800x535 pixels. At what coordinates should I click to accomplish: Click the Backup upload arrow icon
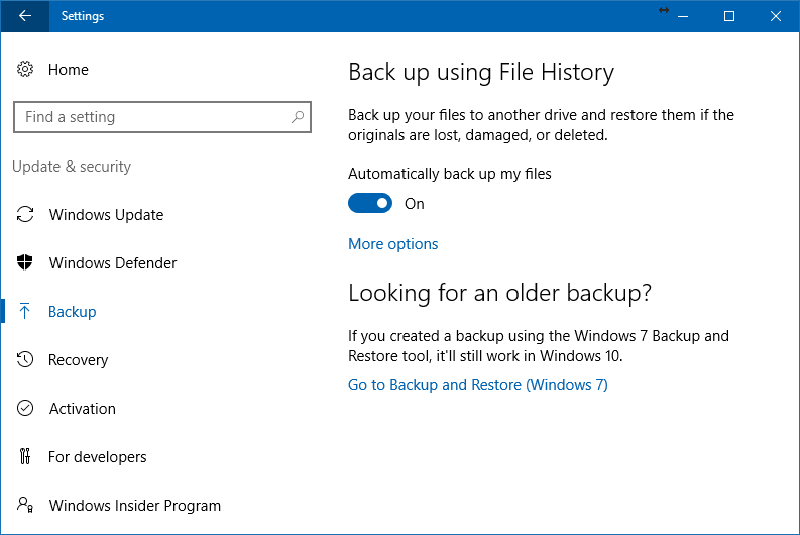coord(25,312)
